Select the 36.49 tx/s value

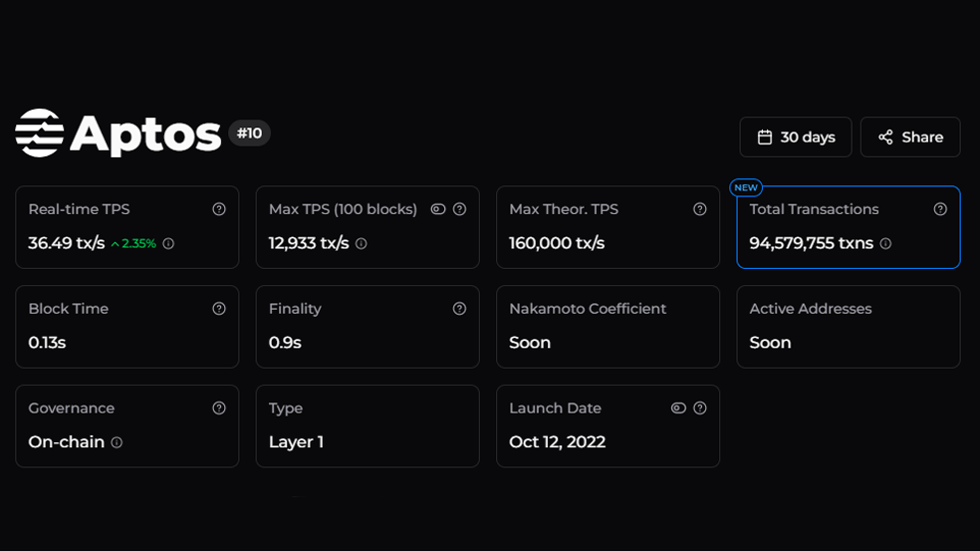67,243
